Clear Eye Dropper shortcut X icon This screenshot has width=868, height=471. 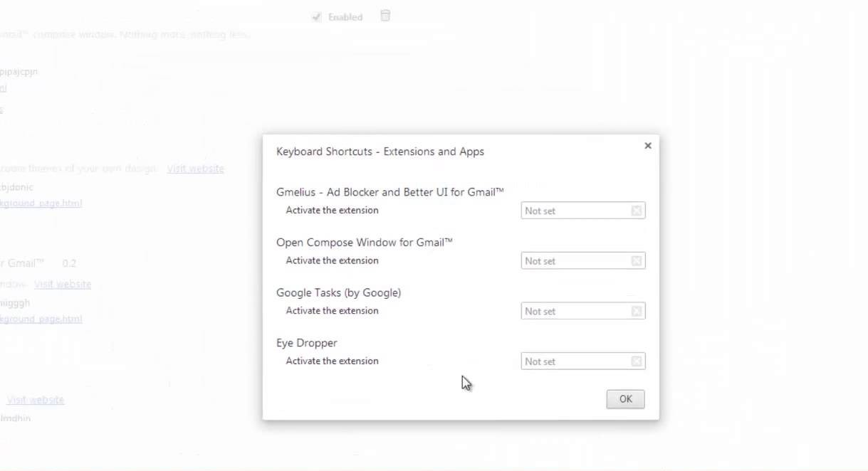pyautogui.click(x=637, y=361)
